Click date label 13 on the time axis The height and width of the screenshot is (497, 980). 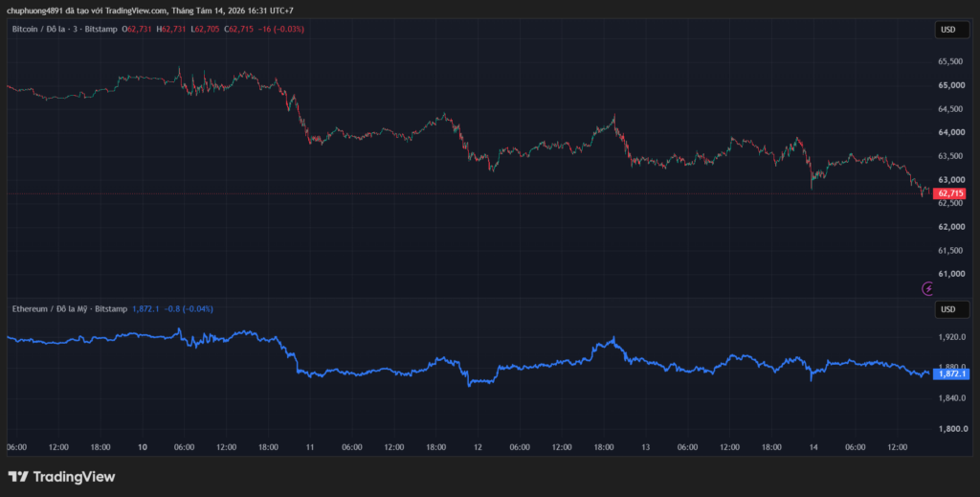(x=646, y=447)
